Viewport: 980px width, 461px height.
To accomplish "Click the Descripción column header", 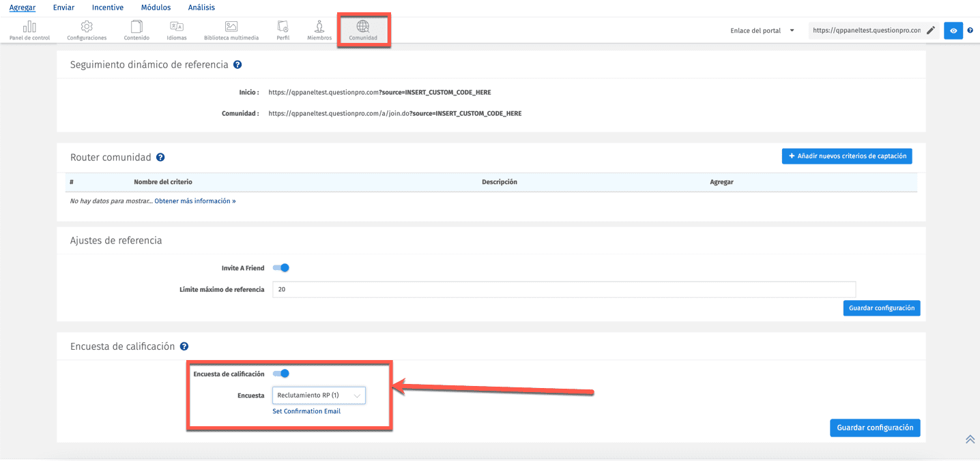I will [x=500, y=182].
